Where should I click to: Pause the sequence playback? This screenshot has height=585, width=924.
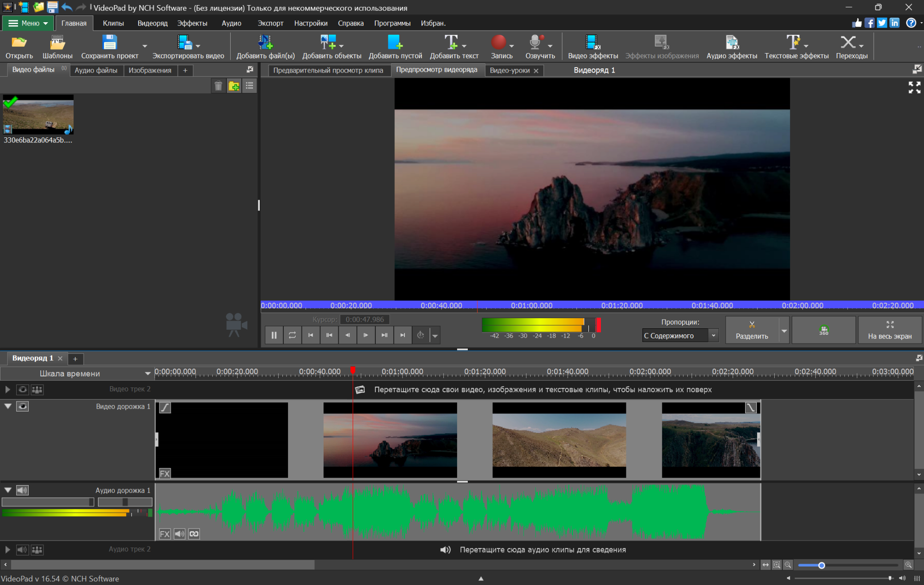coord(274,335)
